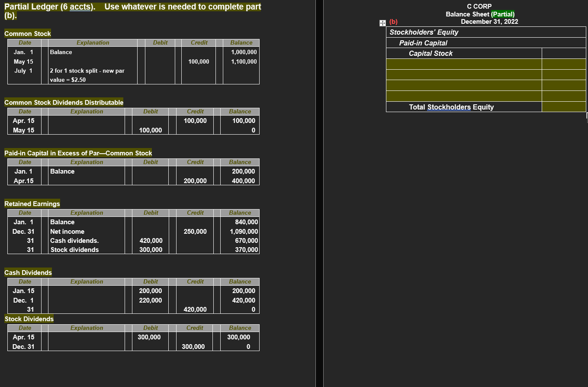
Task: Select the Stock Dividends ledger heading
Action: click(29, 319)
